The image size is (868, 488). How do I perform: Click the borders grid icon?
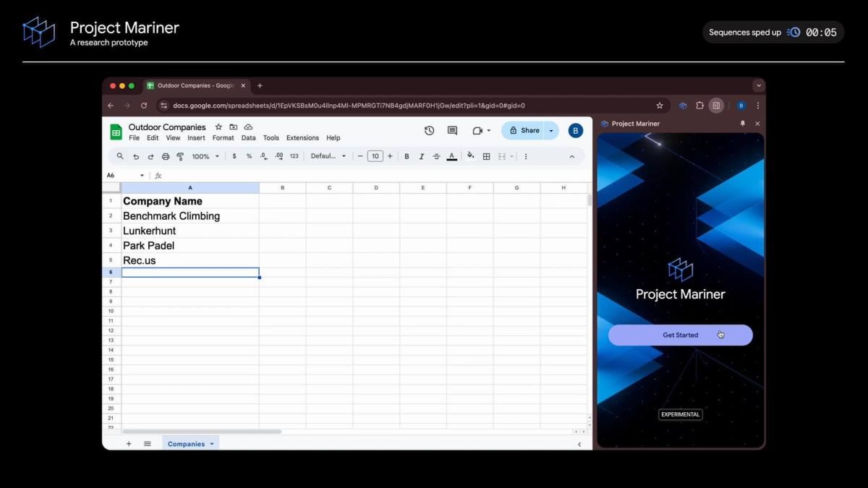click(487, 156)
